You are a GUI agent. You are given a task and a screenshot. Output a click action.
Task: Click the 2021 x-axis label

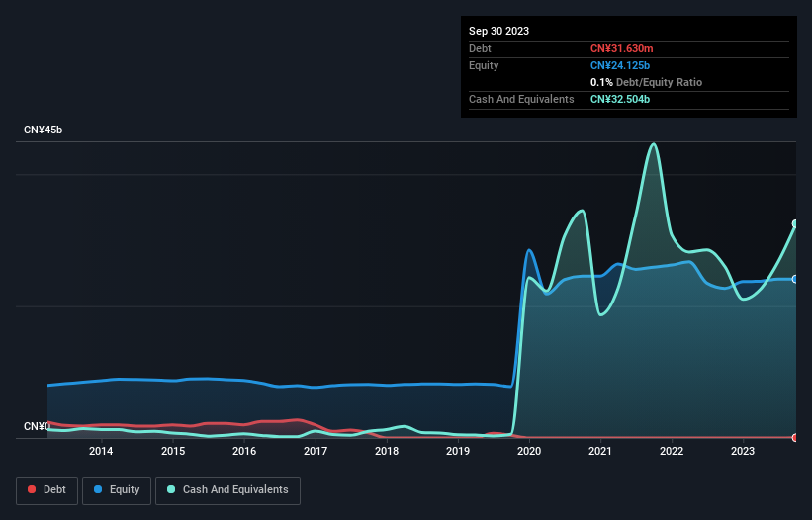pyautogui.click(x=600, y=451)
